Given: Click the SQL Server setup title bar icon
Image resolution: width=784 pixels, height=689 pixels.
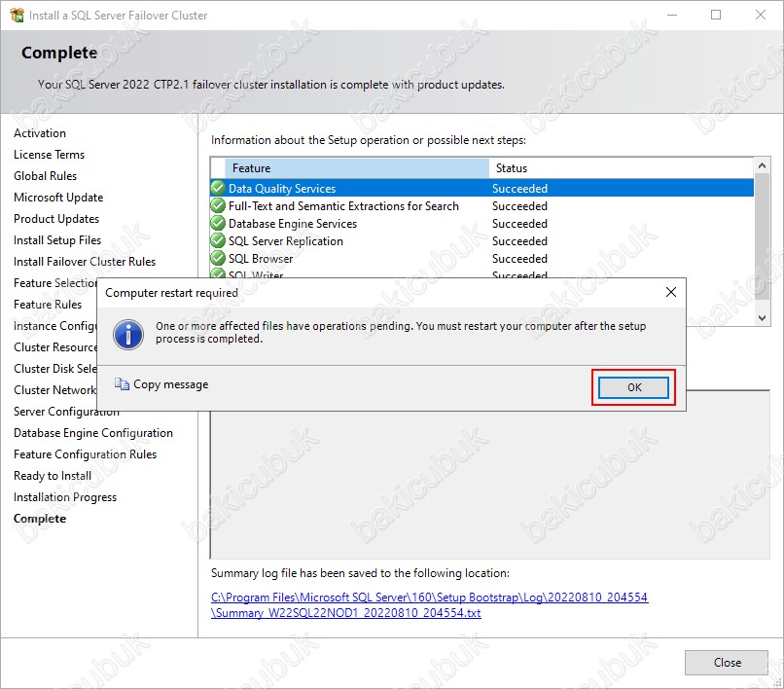Looking at the screenshot, I should point(17,15).
